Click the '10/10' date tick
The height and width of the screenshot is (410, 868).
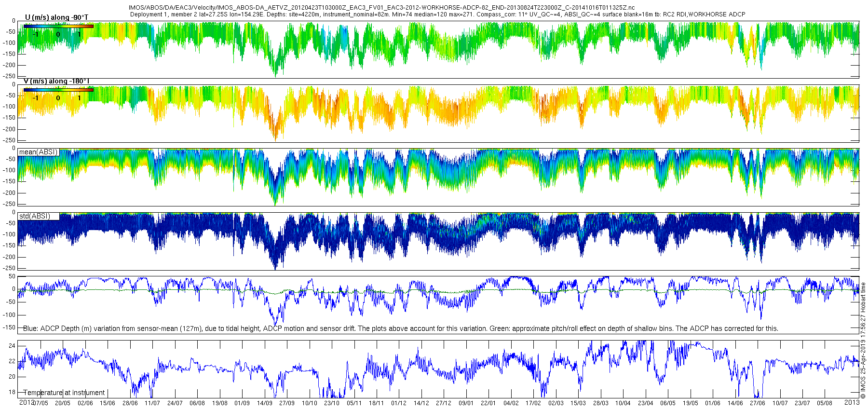[x=309, y=403]
